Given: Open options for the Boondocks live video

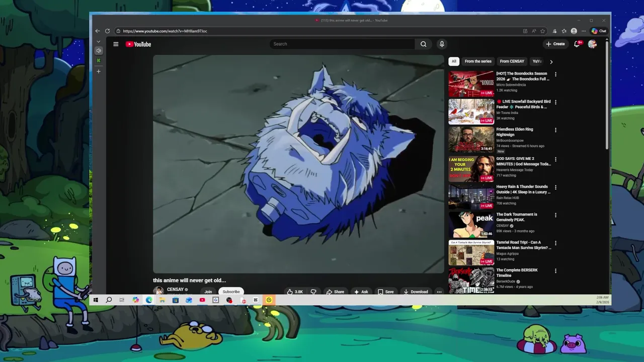Looking at the screenshot, I should pos(555,74).
